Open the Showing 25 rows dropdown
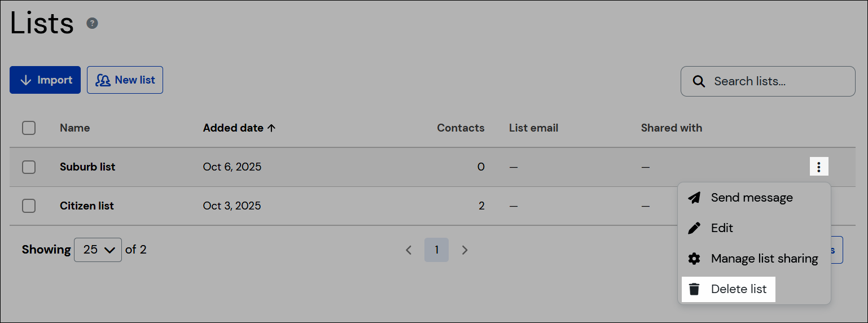The image size is (868, 323). click(98, 250)
